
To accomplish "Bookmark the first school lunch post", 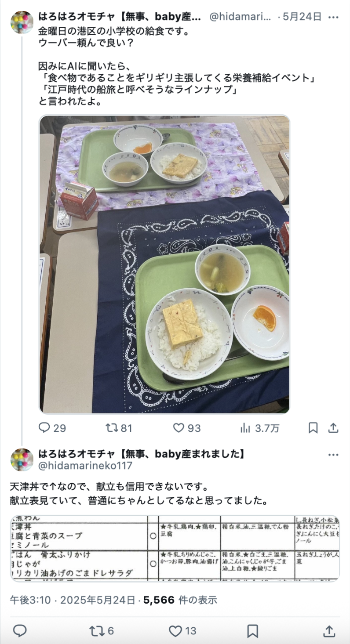I will (x=313, y=428).
